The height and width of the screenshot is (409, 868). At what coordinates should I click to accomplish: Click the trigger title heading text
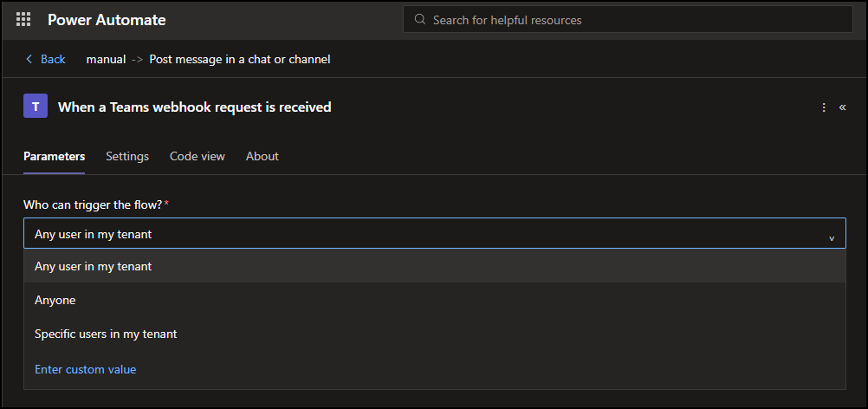[x=195, y=107]
